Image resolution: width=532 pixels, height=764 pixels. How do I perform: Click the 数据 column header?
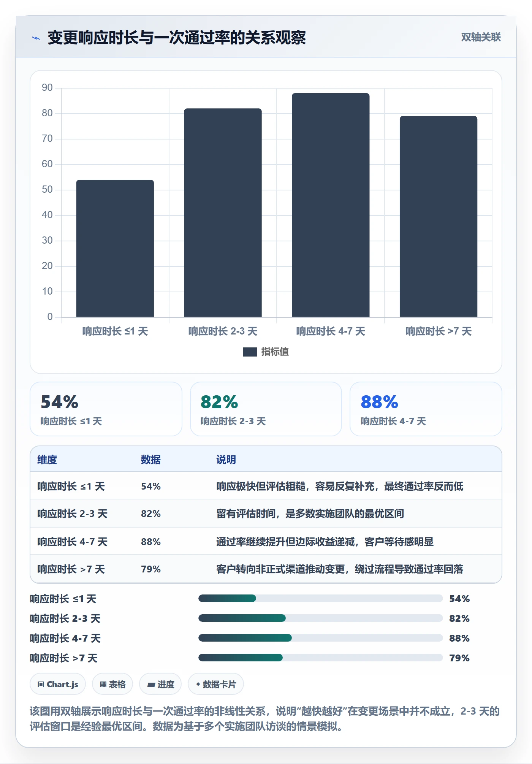[151, 460]
